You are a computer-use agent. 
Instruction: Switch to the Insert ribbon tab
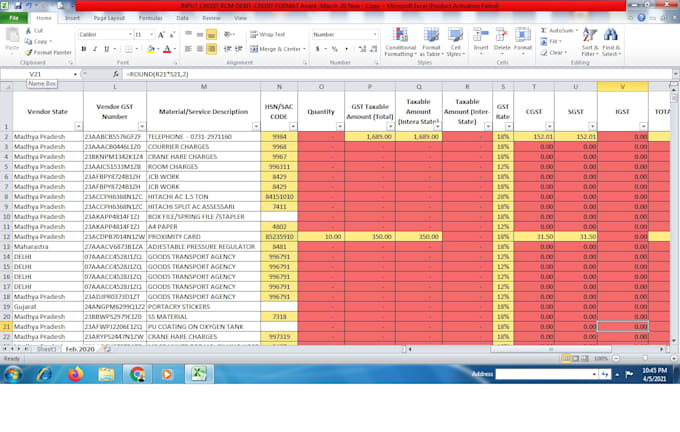point(72,18)
